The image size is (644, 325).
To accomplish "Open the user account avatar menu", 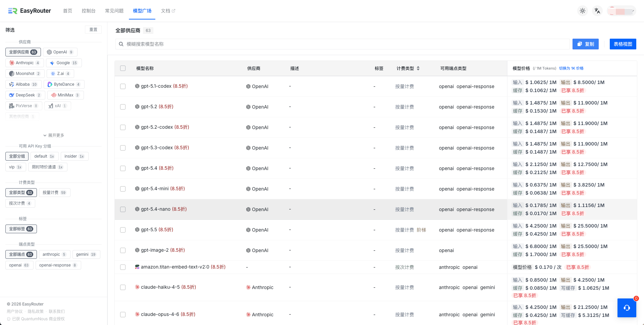I will [622, 11].
